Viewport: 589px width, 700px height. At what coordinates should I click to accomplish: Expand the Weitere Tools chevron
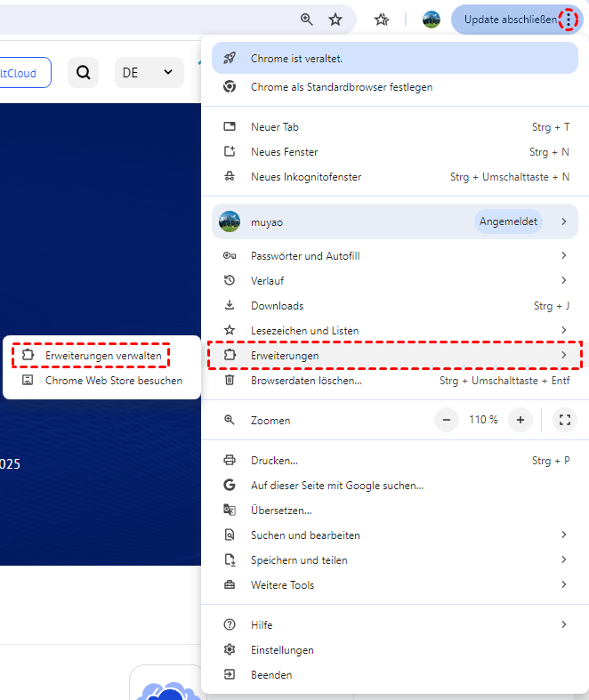coord(564,584)
